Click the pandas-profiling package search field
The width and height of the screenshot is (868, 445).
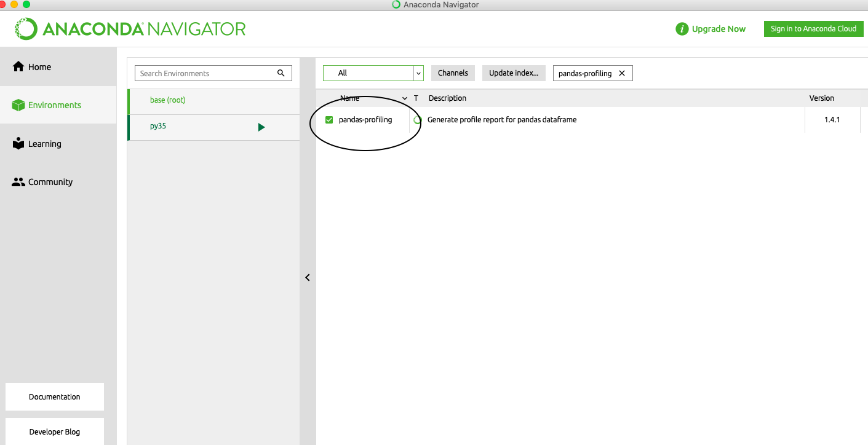(593, 73)
